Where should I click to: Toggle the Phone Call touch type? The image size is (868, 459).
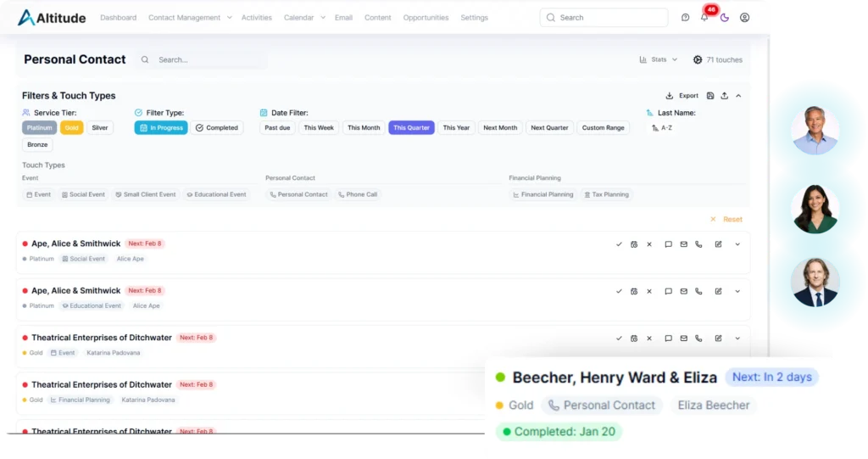click(358, 194)
